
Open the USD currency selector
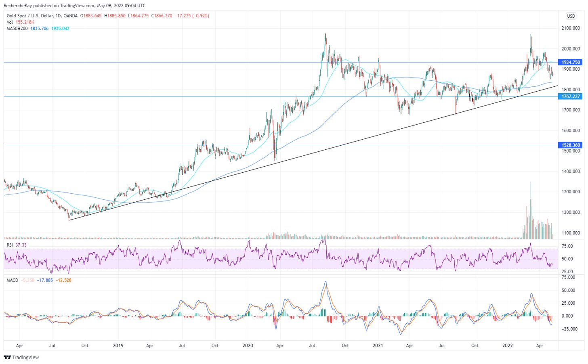(x=571, y=16)
